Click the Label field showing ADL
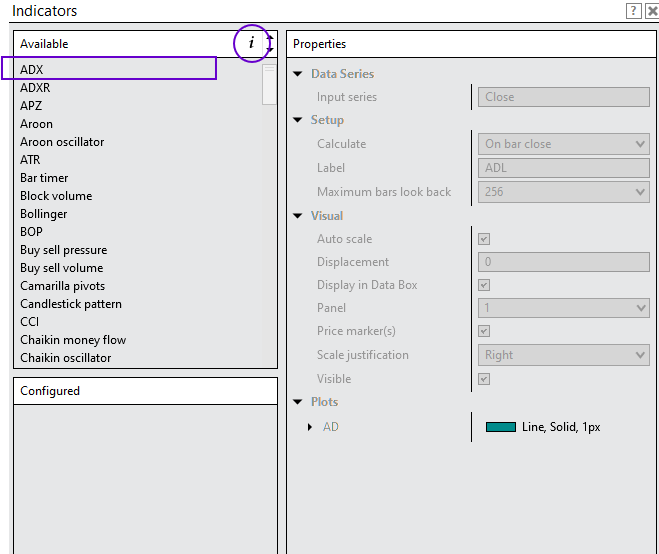 point(564,168)
